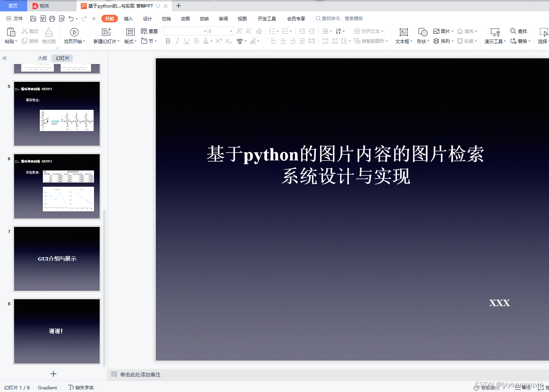Clear formatting with eraser icon
This screenshot has height=392, width=549.
259,31
